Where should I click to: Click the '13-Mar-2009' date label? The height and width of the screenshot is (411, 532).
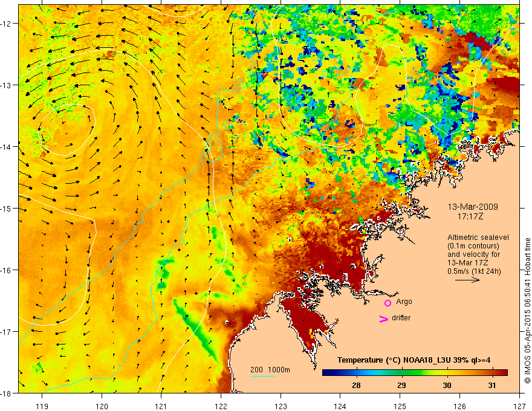pyautogui.click(x=473, y=207)
